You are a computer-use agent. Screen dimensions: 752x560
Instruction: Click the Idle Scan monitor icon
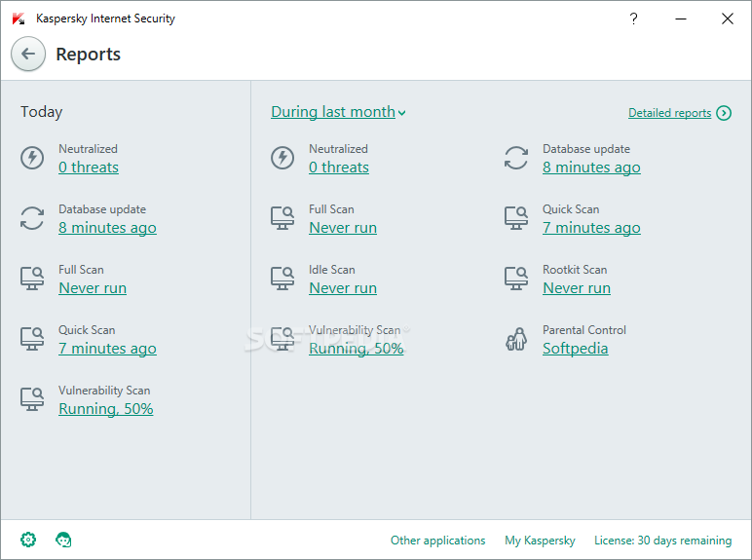[x=282, y=279]
